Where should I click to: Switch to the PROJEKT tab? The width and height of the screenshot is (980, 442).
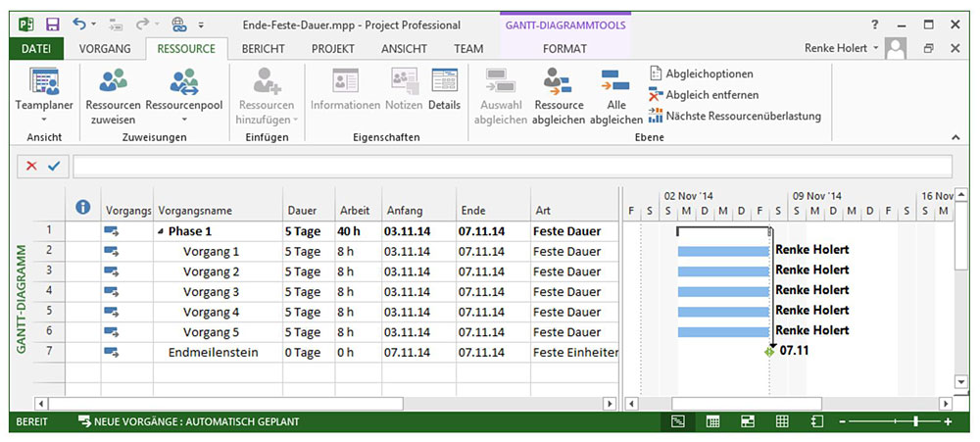pos(333,48)
